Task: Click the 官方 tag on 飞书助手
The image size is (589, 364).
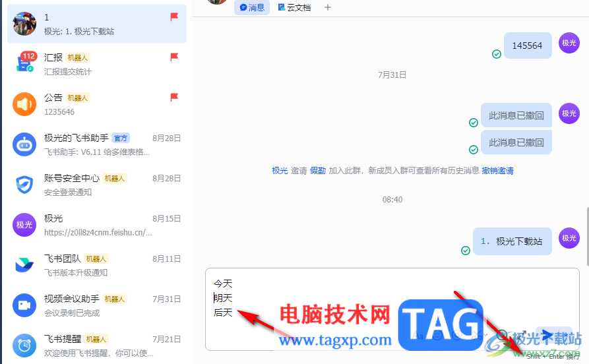Action: coord(121,138)
